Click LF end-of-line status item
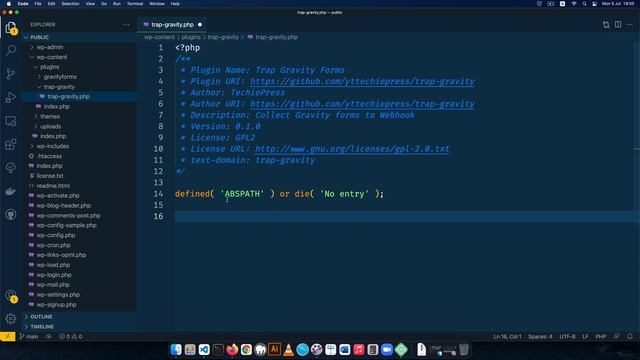 click(x=585, y=337)
